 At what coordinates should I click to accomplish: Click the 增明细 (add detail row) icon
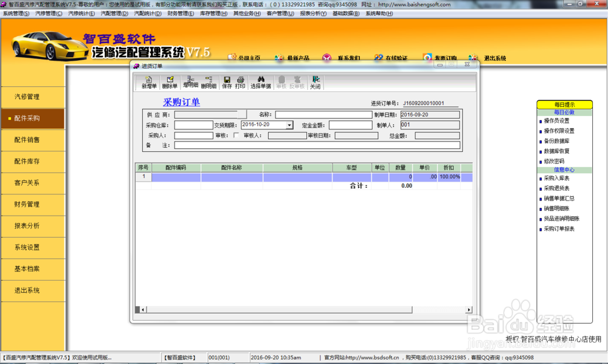click(x=190, y=83)
